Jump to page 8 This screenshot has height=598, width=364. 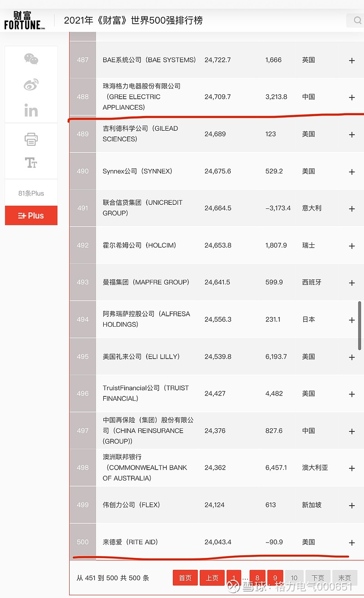pos(257,578)
